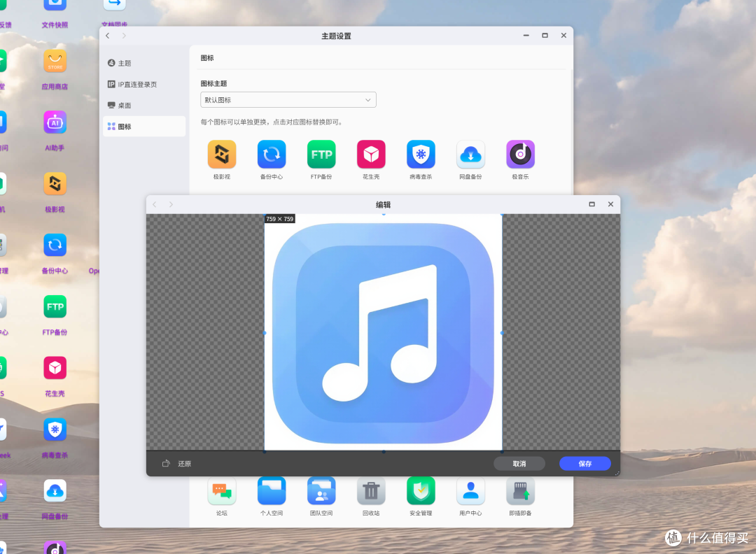Select the 个人空间 folder icon

pos(272,491)
